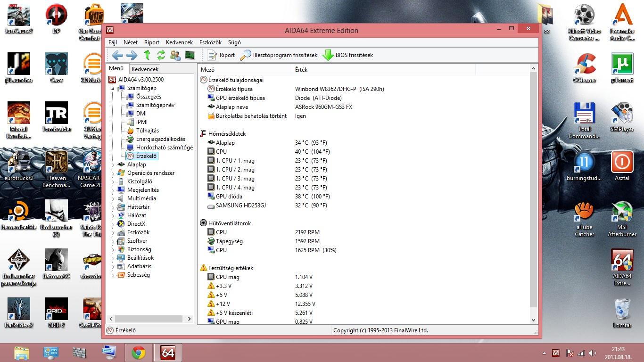644x362 pixels.
Task: Open Google Chrome from the taskbar
Action: click(x=138, y=353)
